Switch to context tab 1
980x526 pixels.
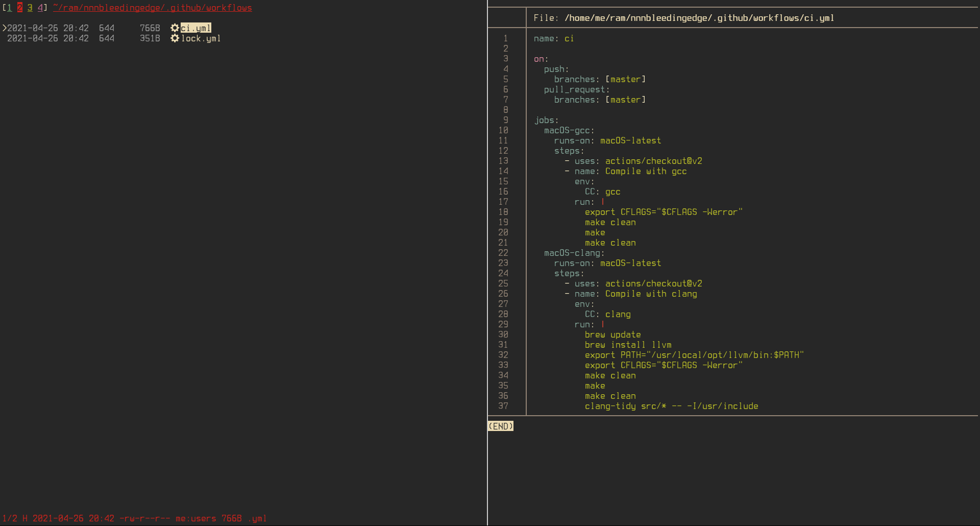(9, 8)
